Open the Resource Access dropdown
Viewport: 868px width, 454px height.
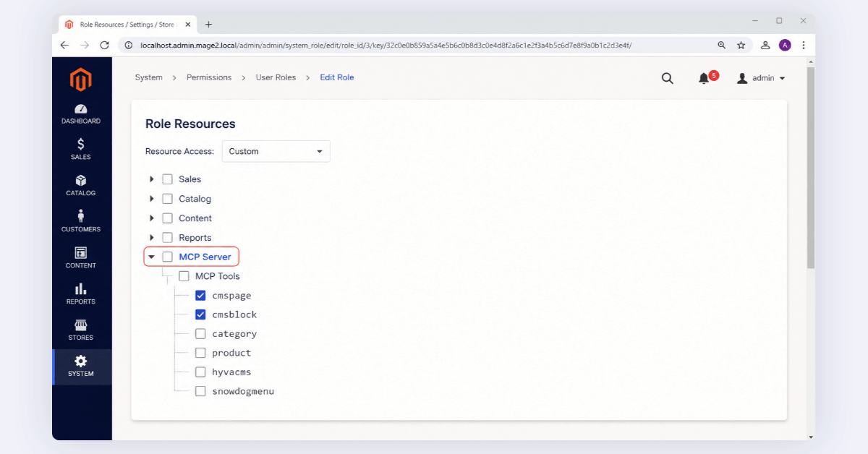pyautogui.click(x=276, y=151)
